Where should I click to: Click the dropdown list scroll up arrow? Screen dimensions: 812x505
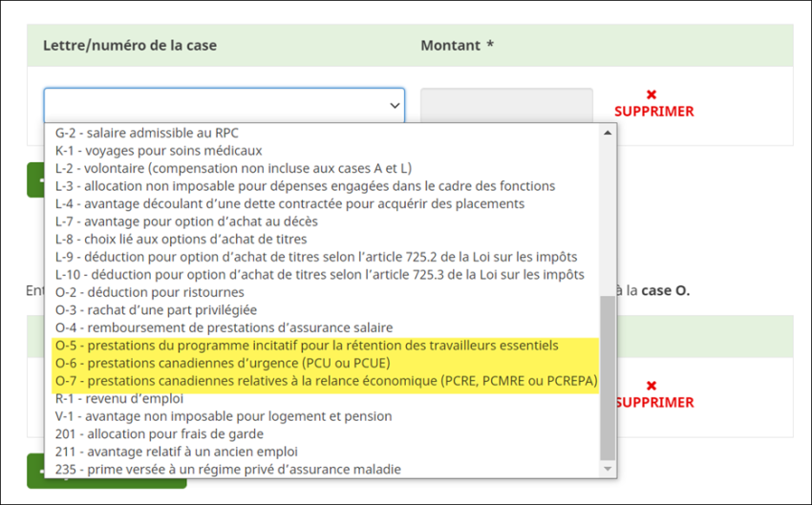pos(608,133)
